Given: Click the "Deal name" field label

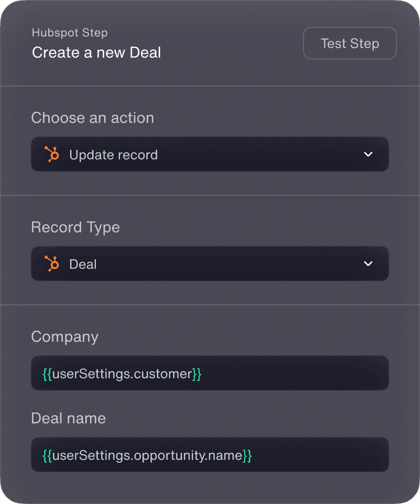Looking at the screenshot, I should point(68,419).
